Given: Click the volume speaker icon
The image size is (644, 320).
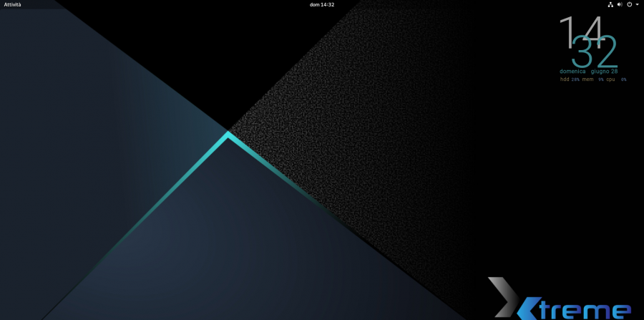Looking at the screenshot, I should point(620,4).
